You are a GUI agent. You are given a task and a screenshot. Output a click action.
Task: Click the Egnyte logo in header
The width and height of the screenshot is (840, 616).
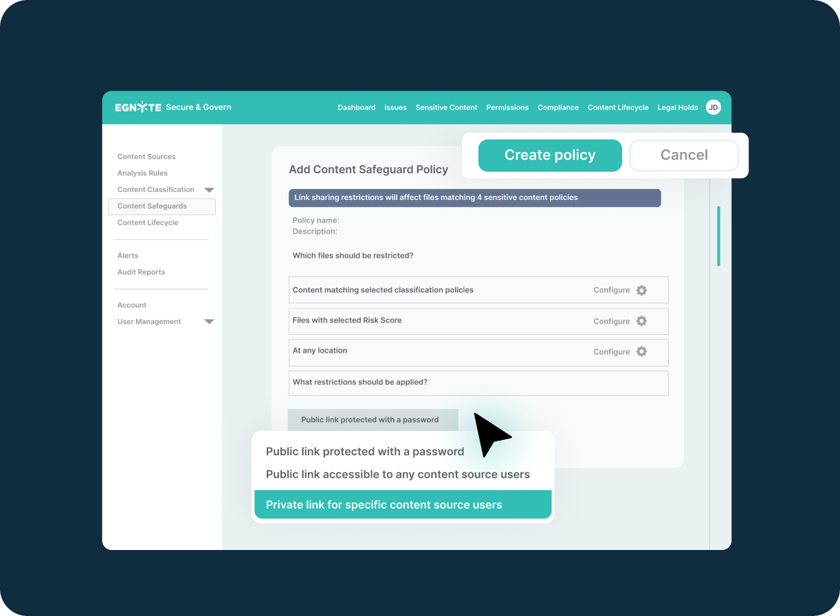(x=138, y=107)
